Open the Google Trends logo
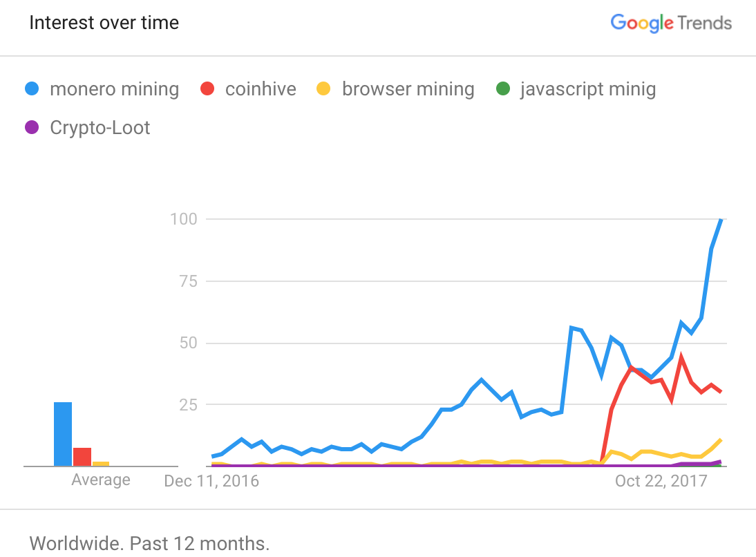 coord(670,23)
